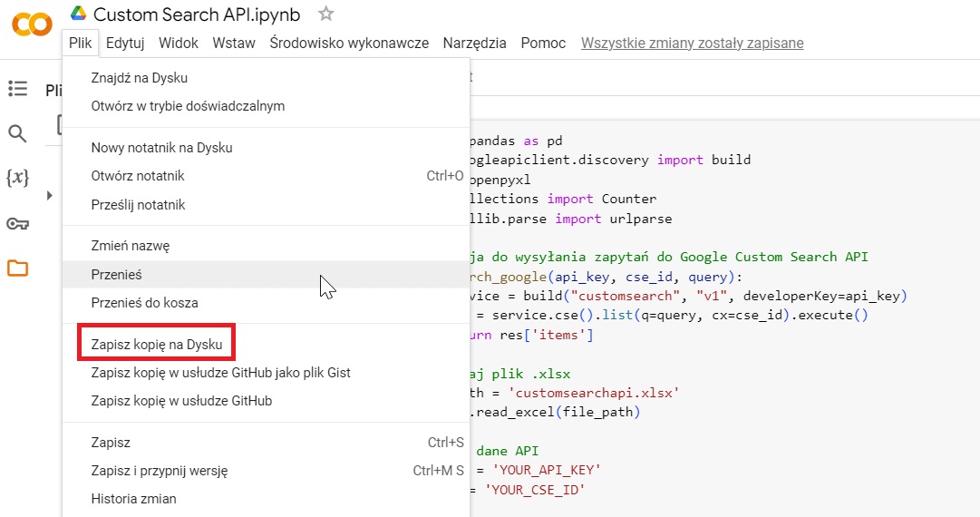
Task: Click the notebook title Custom Search API.ipynb
Action: (197, 15)
